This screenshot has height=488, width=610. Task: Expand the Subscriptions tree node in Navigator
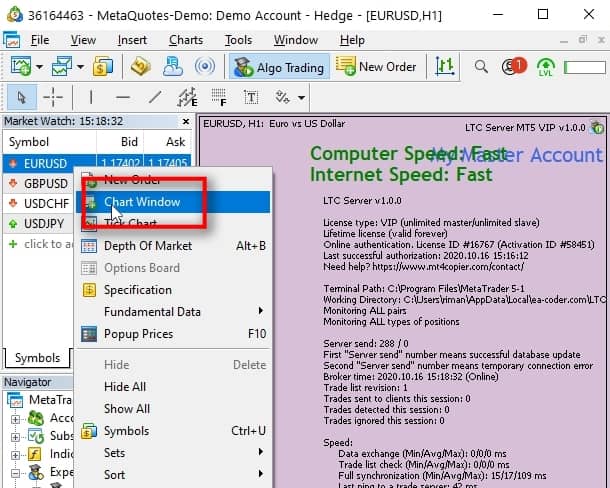[15, 437]
